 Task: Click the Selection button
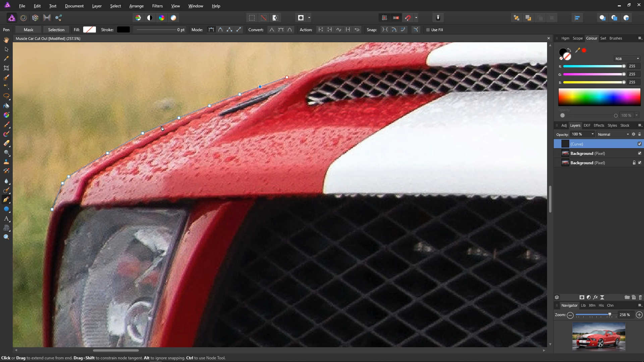[56, 30]
